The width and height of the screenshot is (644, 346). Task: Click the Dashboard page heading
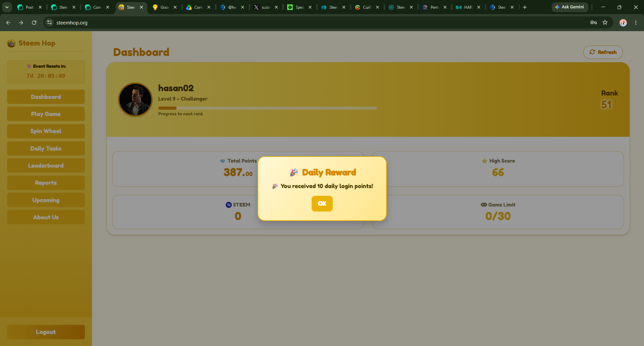[x=141, y=52]
